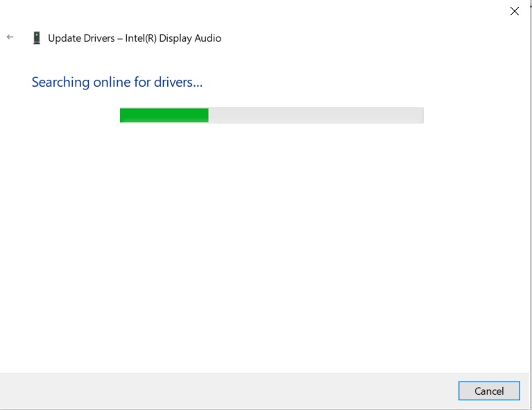Click the word "drivers..." in the heading
This screenshot has width=532, height=410.
click(x=178, y=83)
